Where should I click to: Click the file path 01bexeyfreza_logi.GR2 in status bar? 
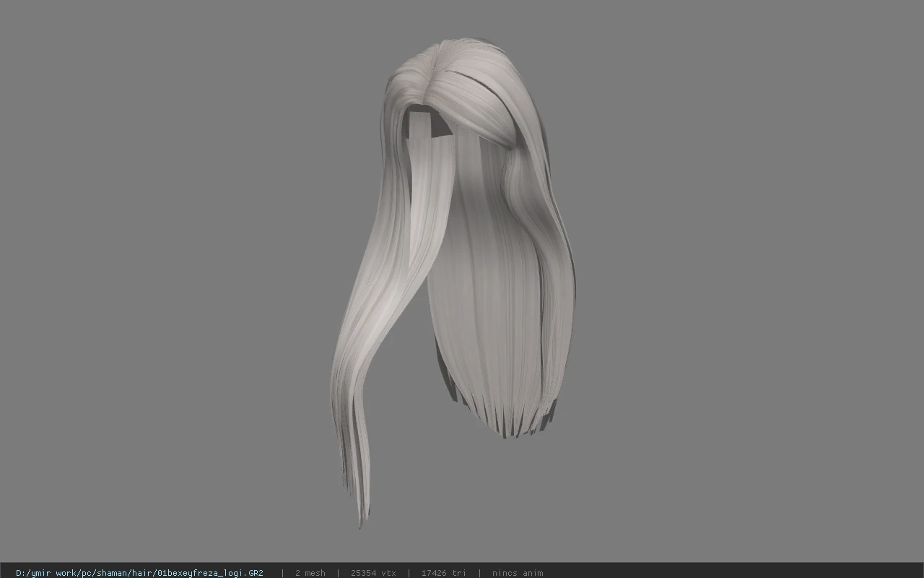pyautogui.click(x=139, y=573)
